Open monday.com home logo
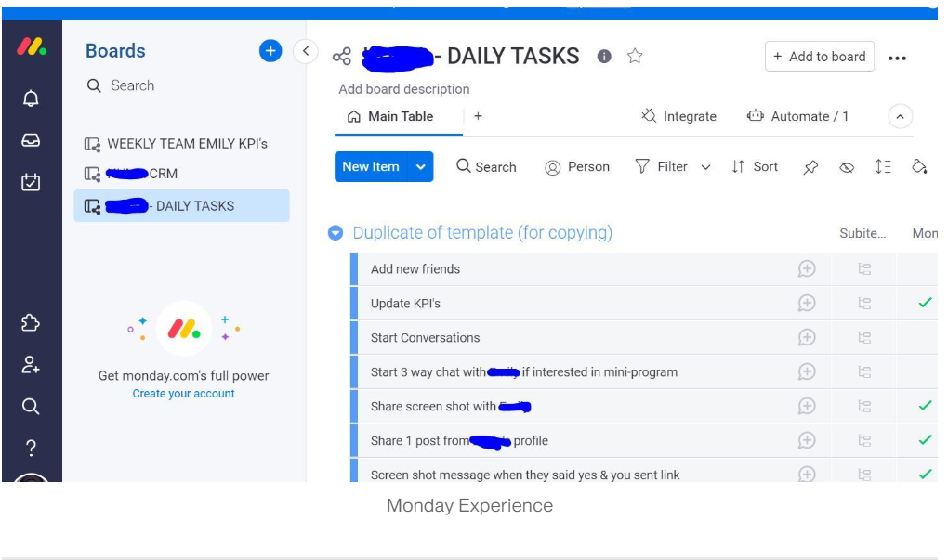 point(32,46)
